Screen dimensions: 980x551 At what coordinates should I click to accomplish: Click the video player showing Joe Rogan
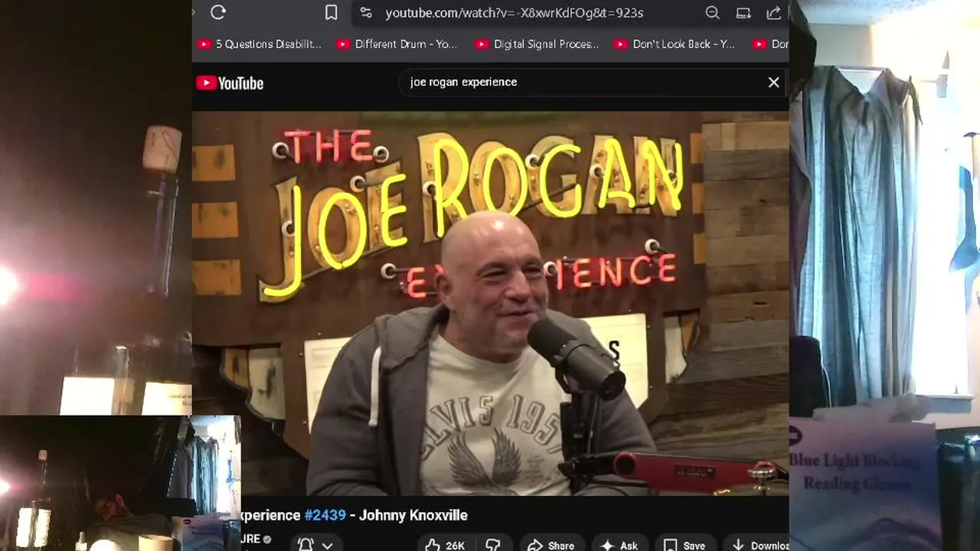[490, 304]
